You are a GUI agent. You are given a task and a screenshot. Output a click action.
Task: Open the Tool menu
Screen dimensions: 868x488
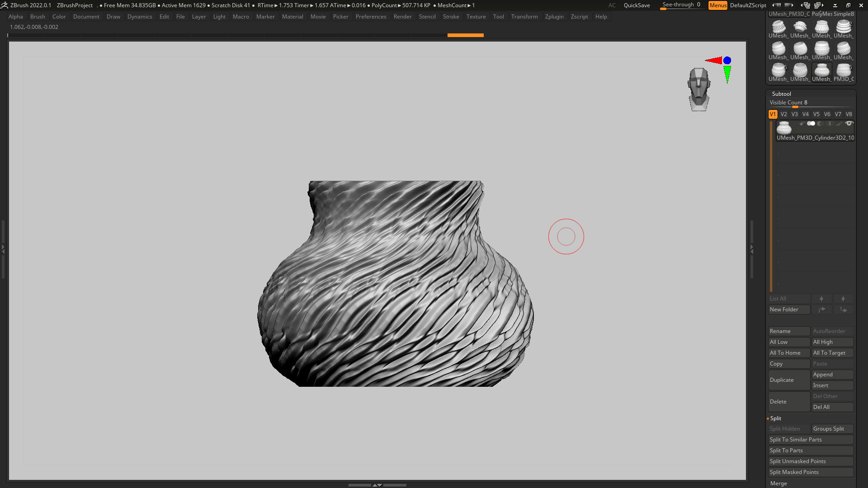(498, 17)
